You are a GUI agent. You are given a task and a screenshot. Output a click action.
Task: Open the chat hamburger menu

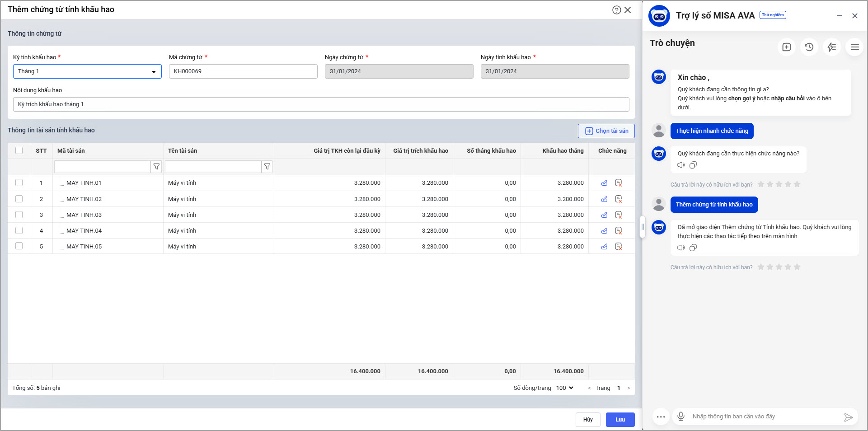pyautogui.click(x=854, y=47)
